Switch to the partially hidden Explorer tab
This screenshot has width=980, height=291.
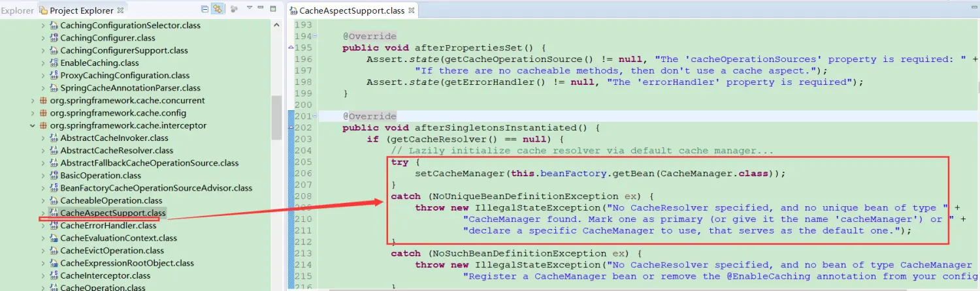tap(17, 10)
